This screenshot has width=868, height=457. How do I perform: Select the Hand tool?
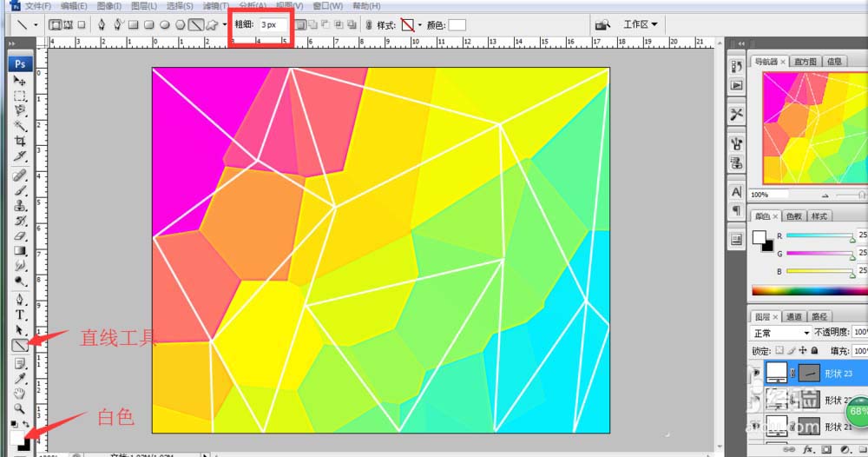[19, 393]
